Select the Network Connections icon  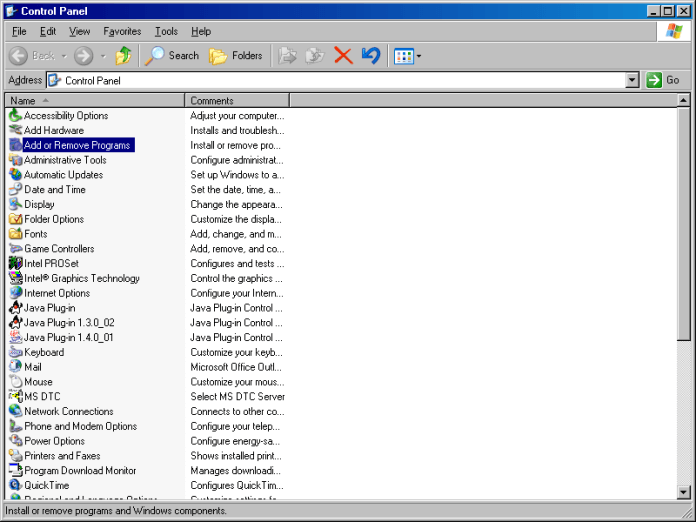point(16,411)
